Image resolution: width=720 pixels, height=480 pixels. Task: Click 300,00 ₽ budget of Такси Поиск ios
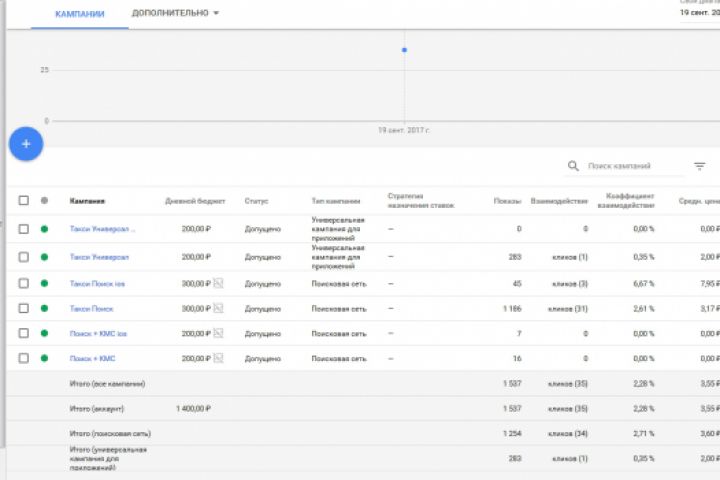196,284
